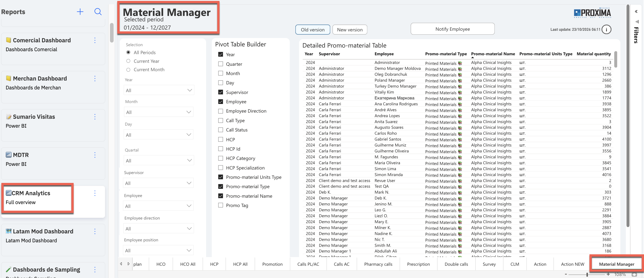Viewport: 644px width, 278px height.
Task: Expand the Year dropdown filter
Action: point(159,90)
